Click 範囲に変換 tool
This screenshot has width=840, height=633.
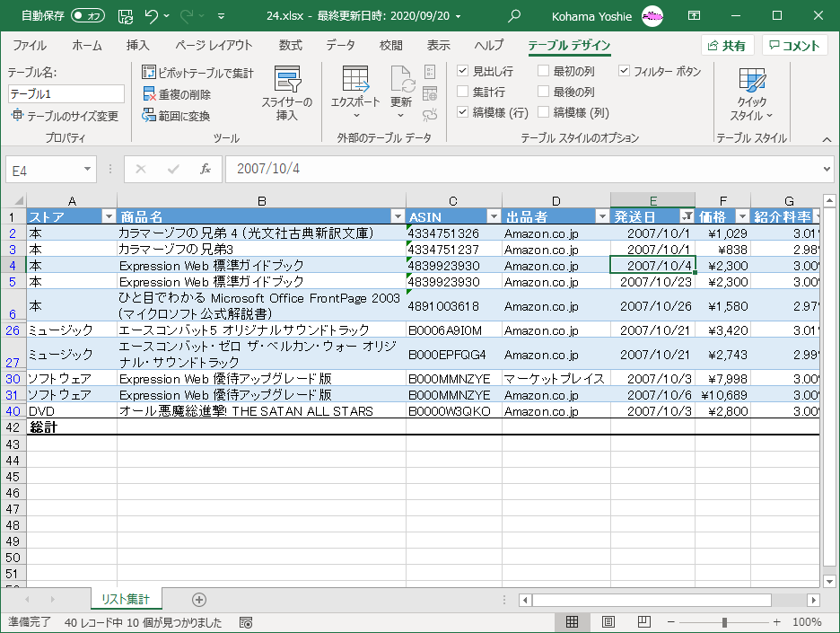[176, 115]
